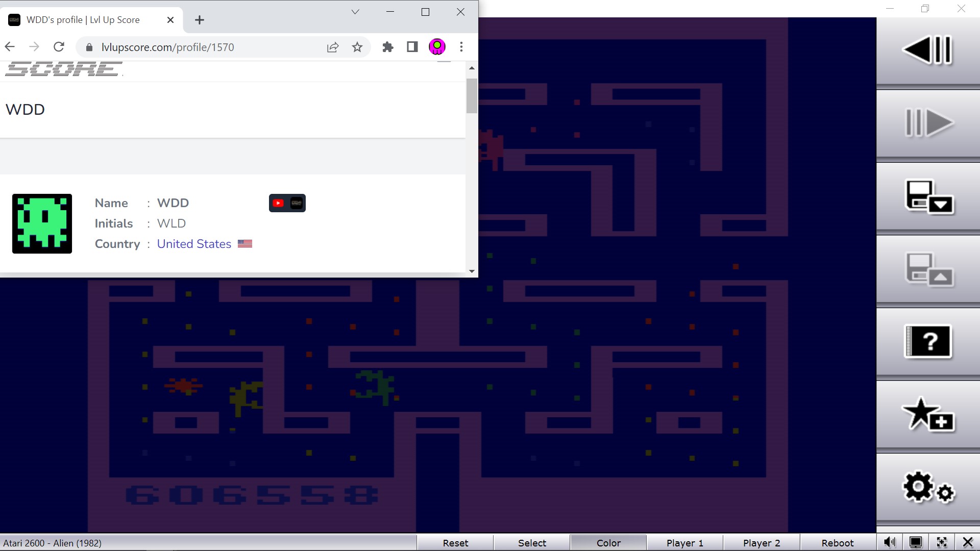Mute sound via speaker icon

pos(890,542)
